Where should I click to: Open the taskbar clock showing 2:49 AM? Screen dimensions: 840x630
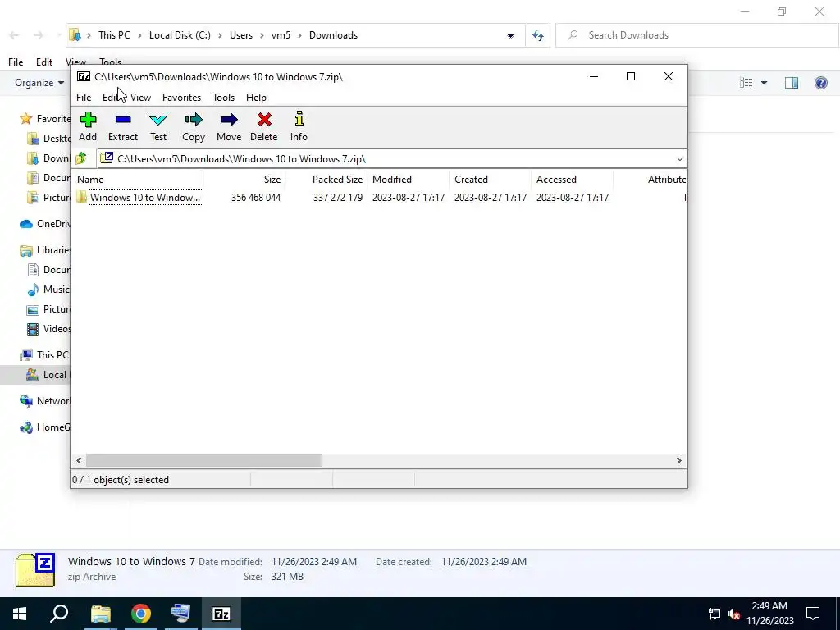[769, 614]
